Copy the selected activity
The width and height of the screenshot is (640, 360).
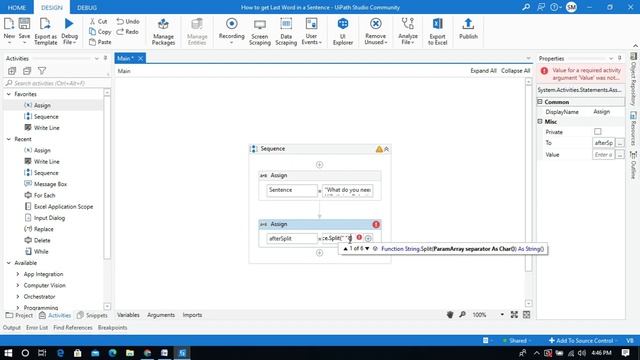coord(100,31)
